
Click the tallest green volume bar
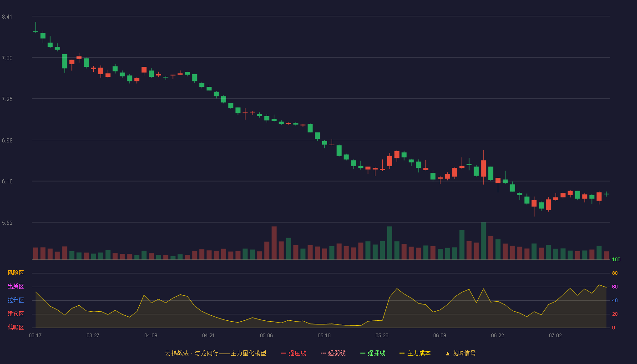pos(483,241)
